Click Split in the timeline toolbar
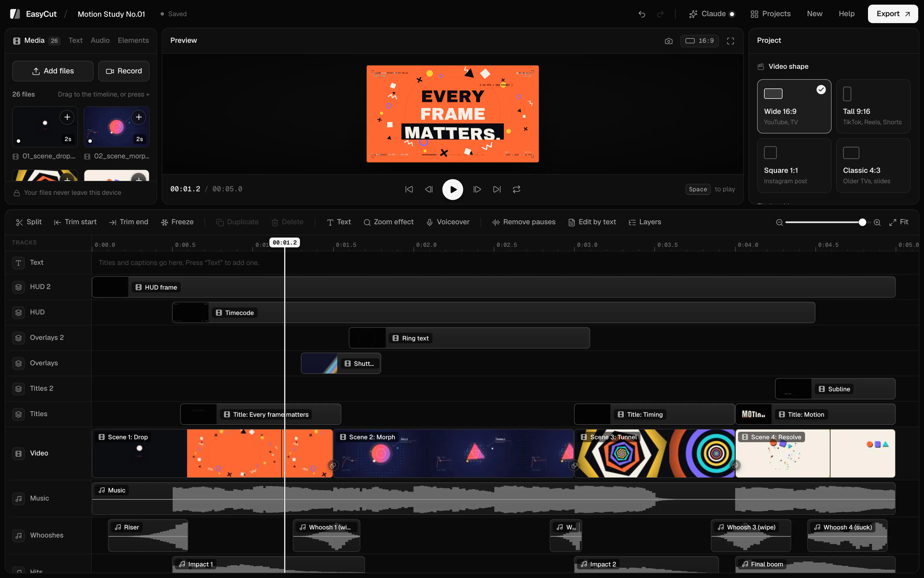 pyautogui.click(x=29, y=222)
